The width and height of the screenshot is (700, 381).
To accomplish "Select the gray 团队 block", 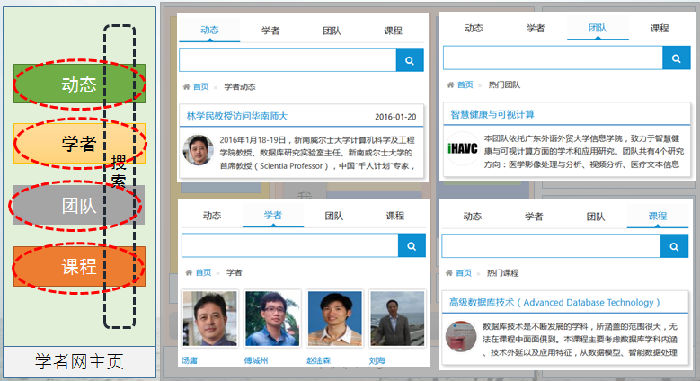I will pyautogui.click(x=79, y=205).
